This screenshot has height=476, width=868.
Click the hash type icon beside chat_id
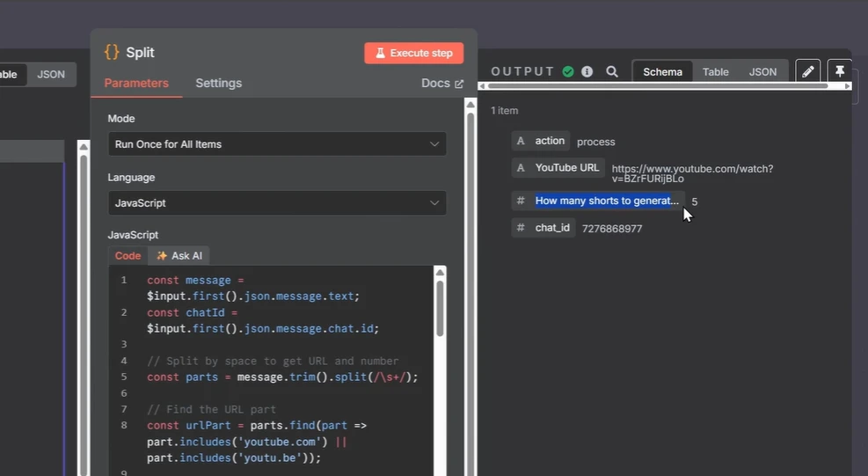521,228
